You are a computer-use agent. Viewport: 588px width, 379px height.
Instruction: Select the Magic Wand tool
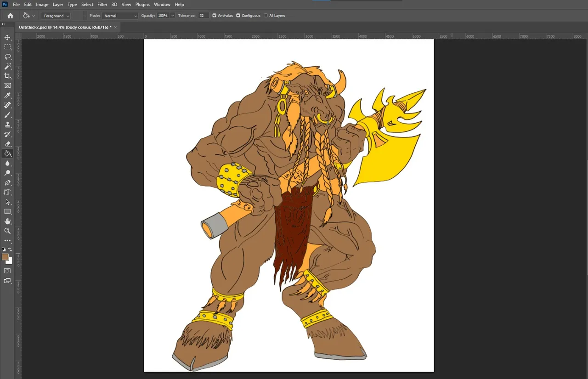point(7,66)
